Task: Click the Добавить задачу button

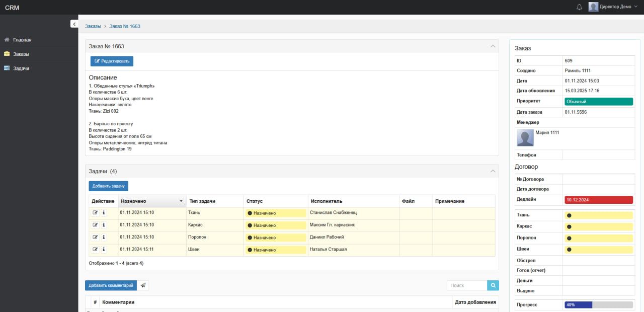Action: (108, 186)
